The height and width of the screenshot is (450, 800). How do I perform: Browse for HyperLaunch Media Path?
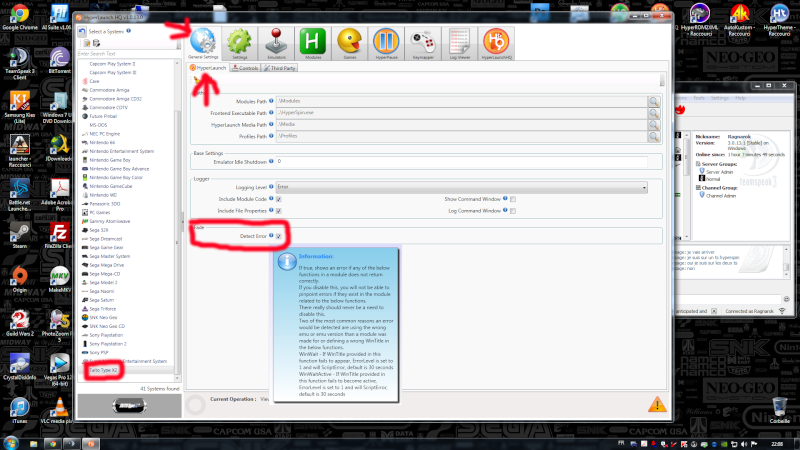coord(654,125)
